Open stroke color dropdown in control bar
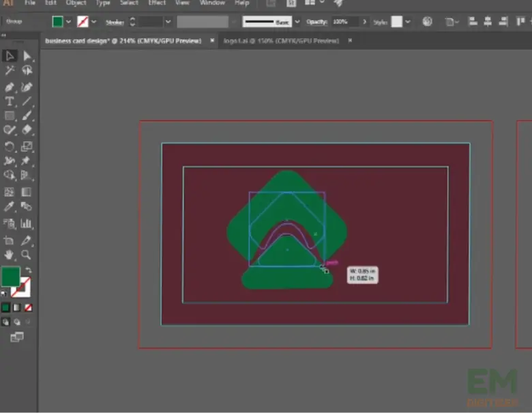This screenshot has width=532, height=413. 93,22
